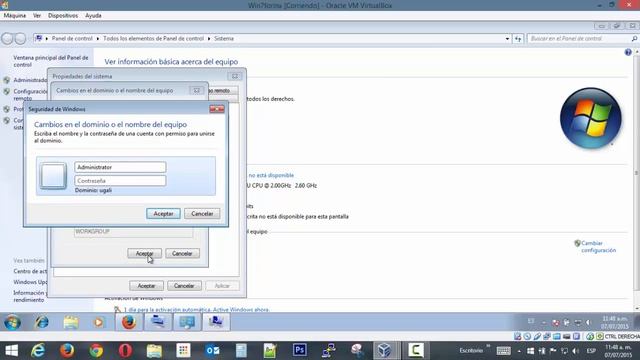Open Outlook from the host taskbar
This screenshot has width=640, height=360.
click(x=213, y=351)
